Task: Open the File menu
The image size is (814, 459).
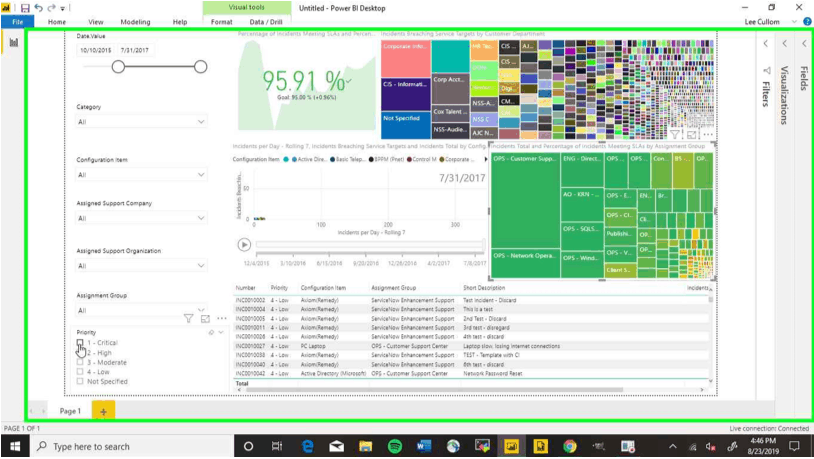Action: pos(18,22)
